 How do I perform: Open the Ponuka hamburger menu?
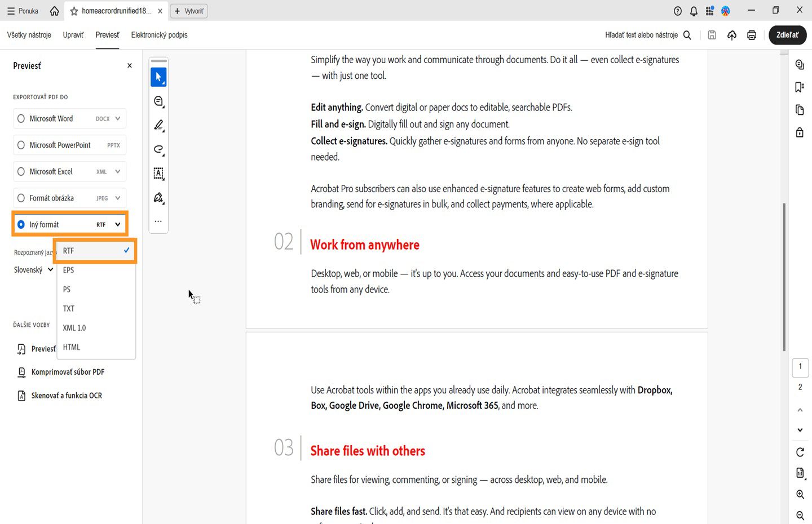click(23, 11)
